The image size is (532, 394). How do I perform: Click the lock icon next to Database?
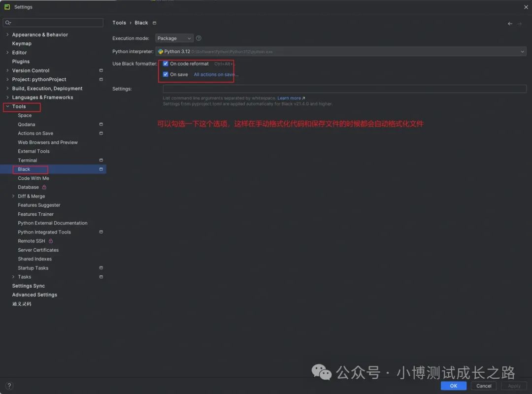[44, 187]
